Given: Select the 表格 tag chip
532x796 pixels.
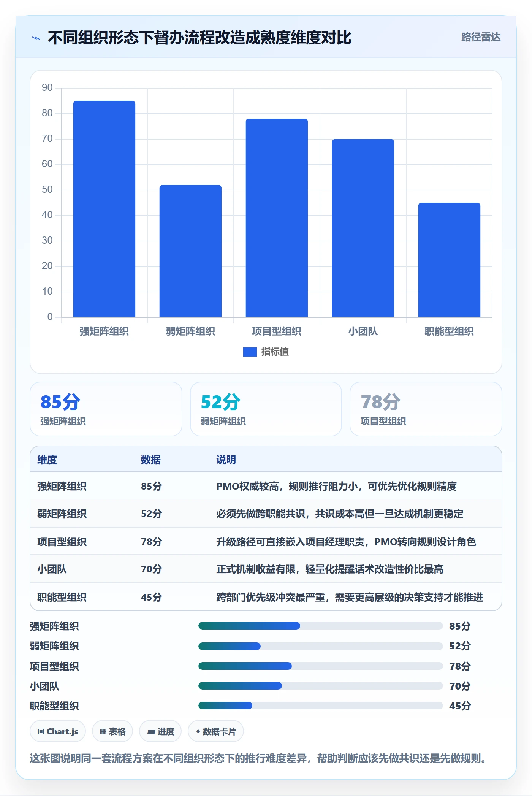Looking at the screenshot, I should tap(112, 731).
